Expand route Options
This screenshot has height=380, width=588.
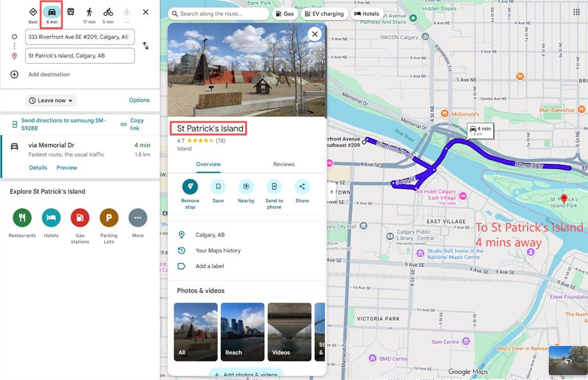click(x=139, y=100)
